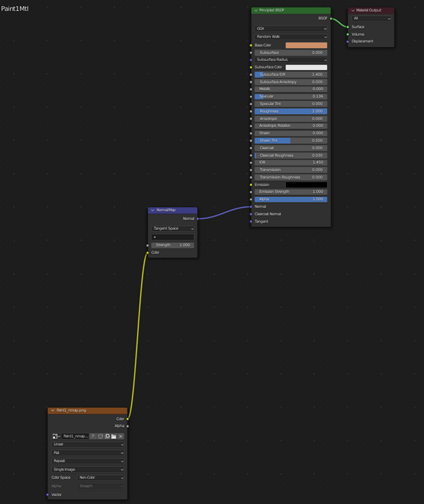
Task: Click the Clearcoat Roughness slider
Action: [x=291, y=155]
